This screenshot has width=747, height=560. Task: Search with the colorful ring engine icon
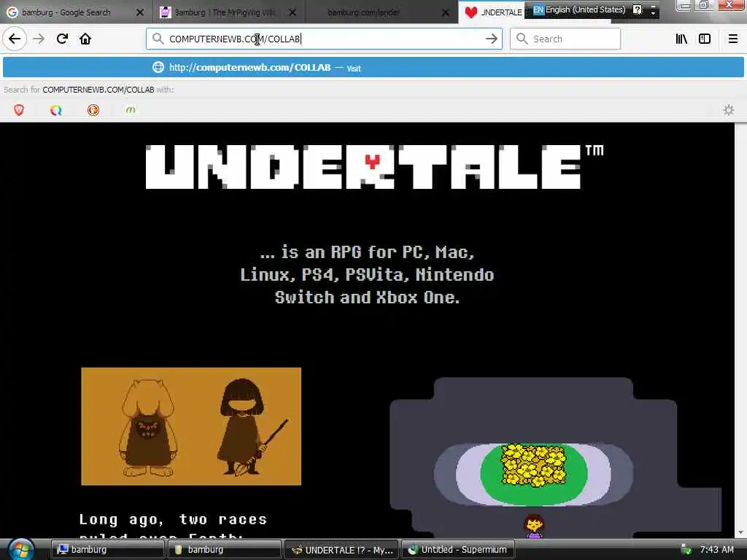tap(56, 110)
